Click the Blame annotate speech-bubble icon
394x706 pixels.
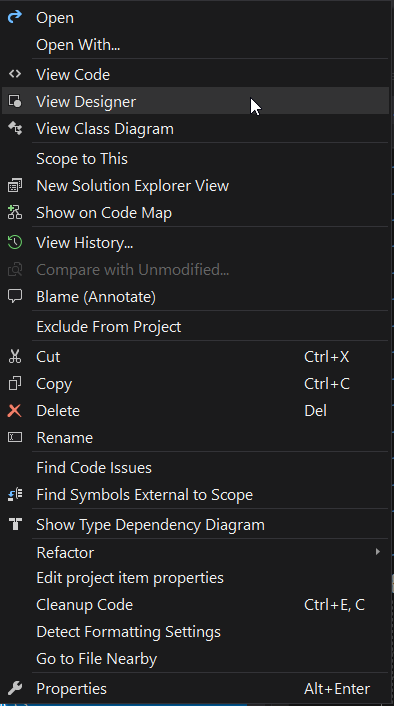(x=15, y=296)
